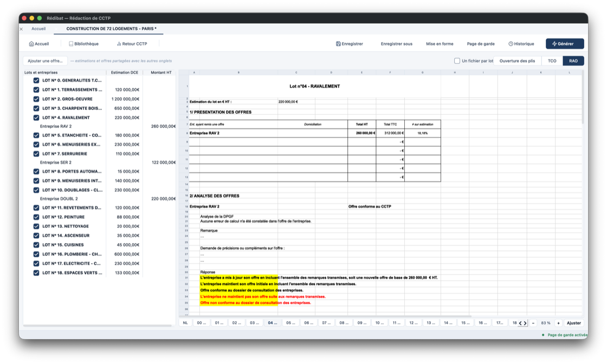
Task: Click the Ajuster fit button
Action: click(574, 323)
